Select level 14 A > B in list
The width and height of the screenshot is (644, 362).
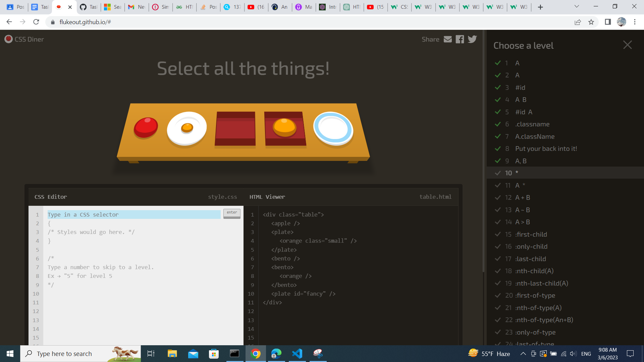click(522, 222)
